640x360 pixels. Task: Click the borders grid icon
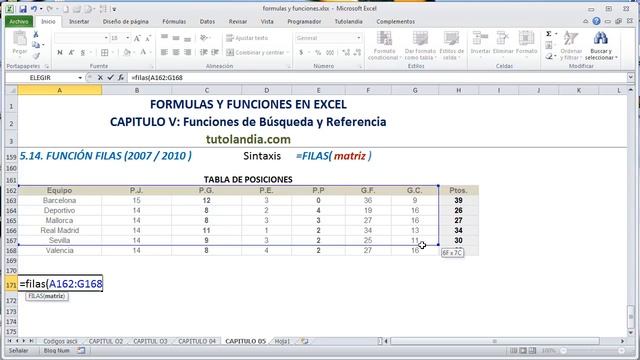click(x=104, y=52)
